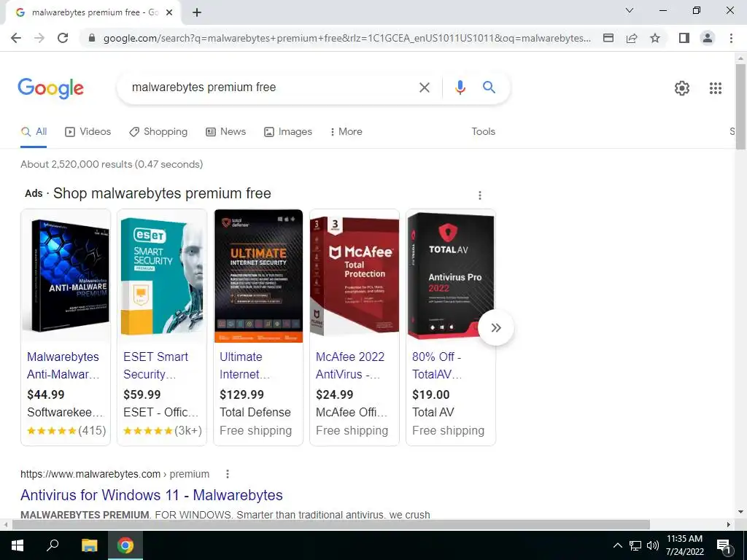Screen dimensions: 747x560
Task: Bookmark this page with the star
Action: pyautogui.click(x=655, y=38)
